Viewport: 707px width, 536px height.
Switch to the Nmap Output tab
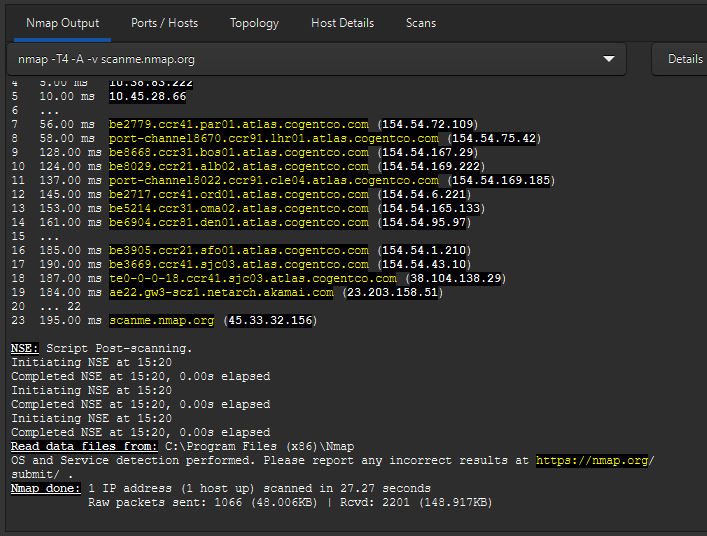62,23
